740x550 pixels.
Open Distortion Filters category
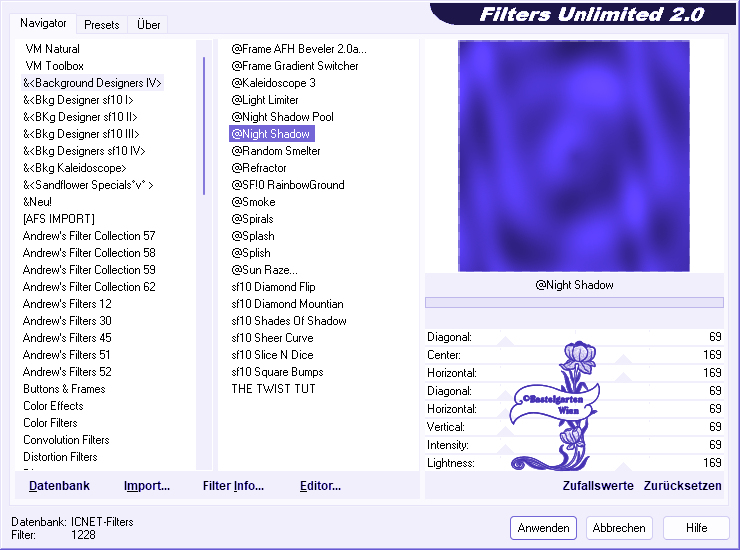(x=60, y=457)
